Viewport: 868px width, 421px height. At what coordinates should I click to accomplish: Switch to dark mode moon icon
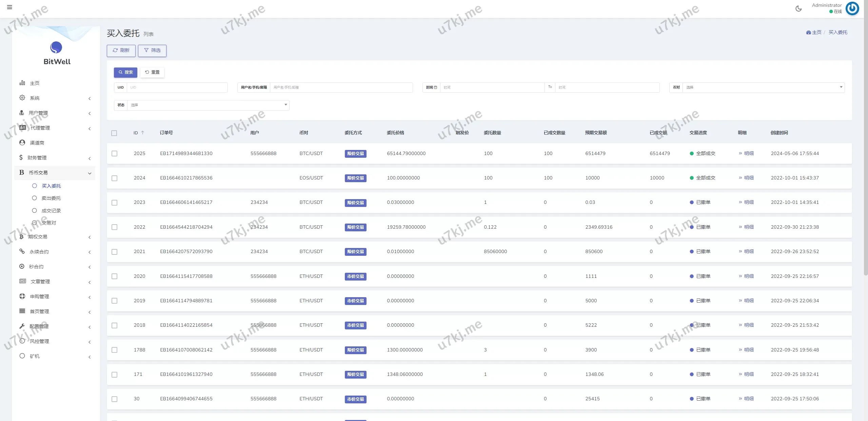click(798, 9)
